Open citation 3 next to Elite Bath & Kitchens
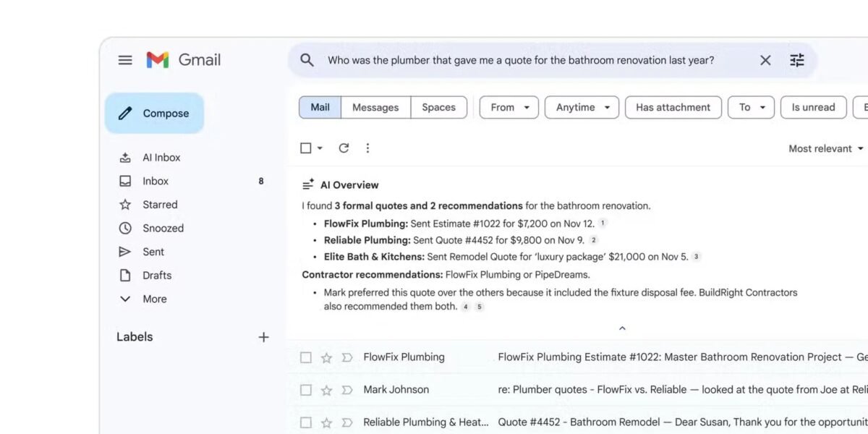 [x=696, y=257]
